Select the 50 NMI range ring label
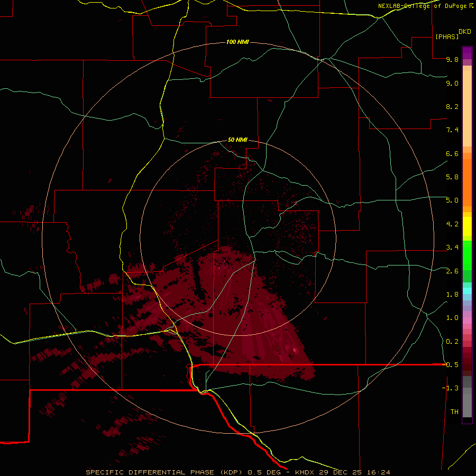Screen dimensions: 476x476 coord(237,140)
